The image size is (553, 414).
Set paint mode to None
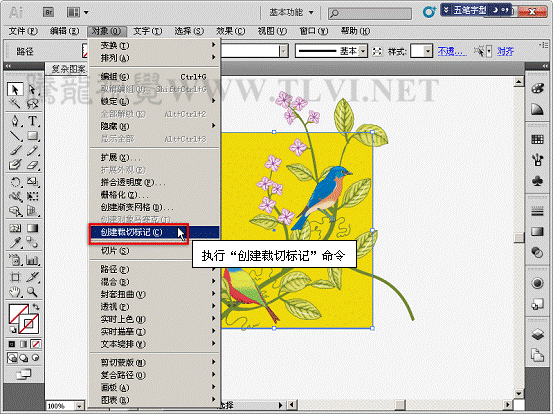tap(35, 344)
